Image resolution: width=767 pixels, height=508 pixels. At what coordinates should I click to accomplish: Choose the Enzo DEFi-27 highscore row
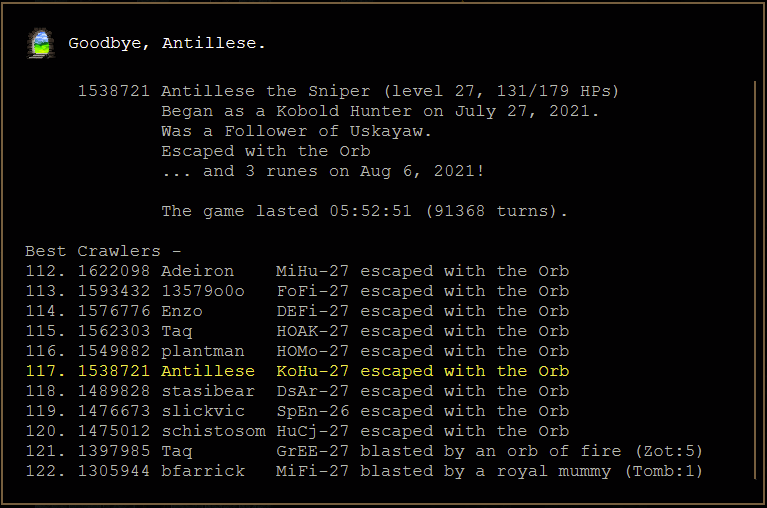297,311
